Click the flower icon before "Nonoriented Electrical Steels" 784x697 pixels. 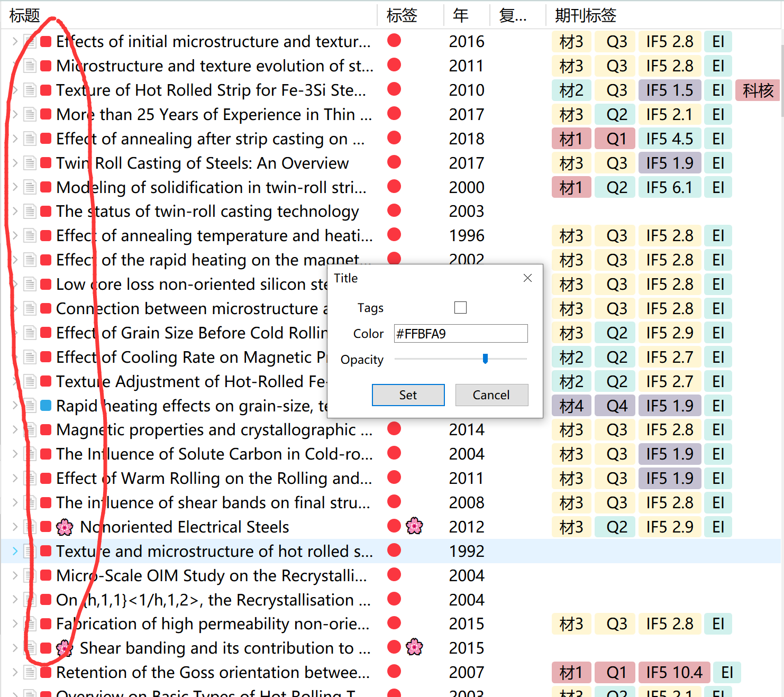(x=65, y=527)
